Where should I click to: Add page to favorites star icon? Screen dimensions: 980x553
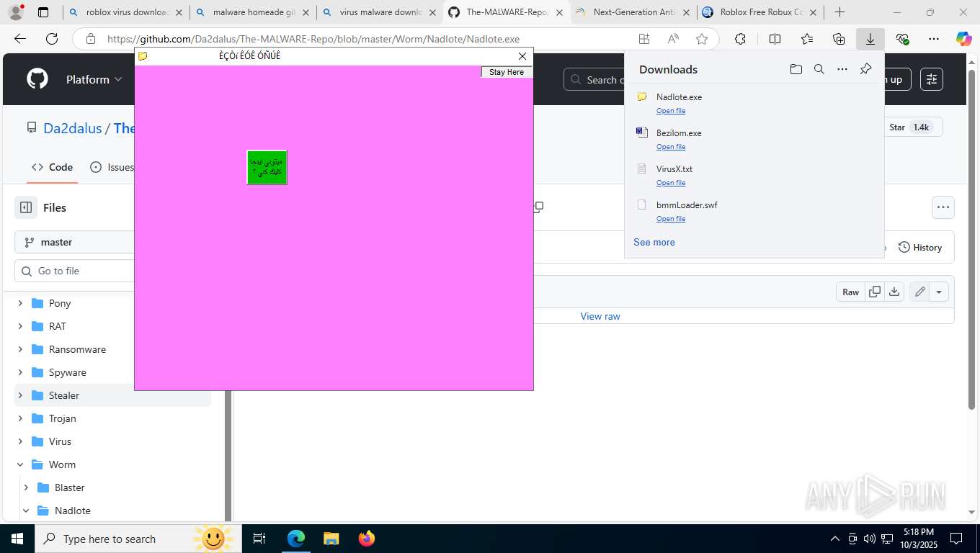click(x=702, y=40)
